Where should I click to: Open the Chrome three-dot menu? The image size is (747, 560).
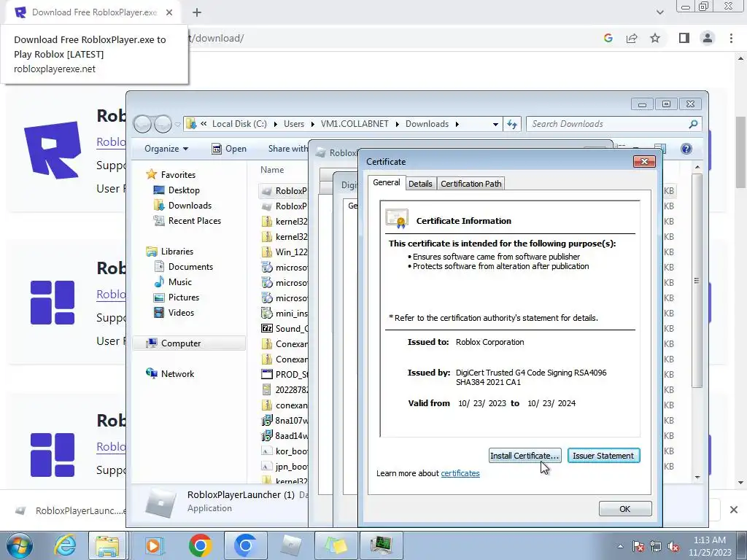coord(731,38)
